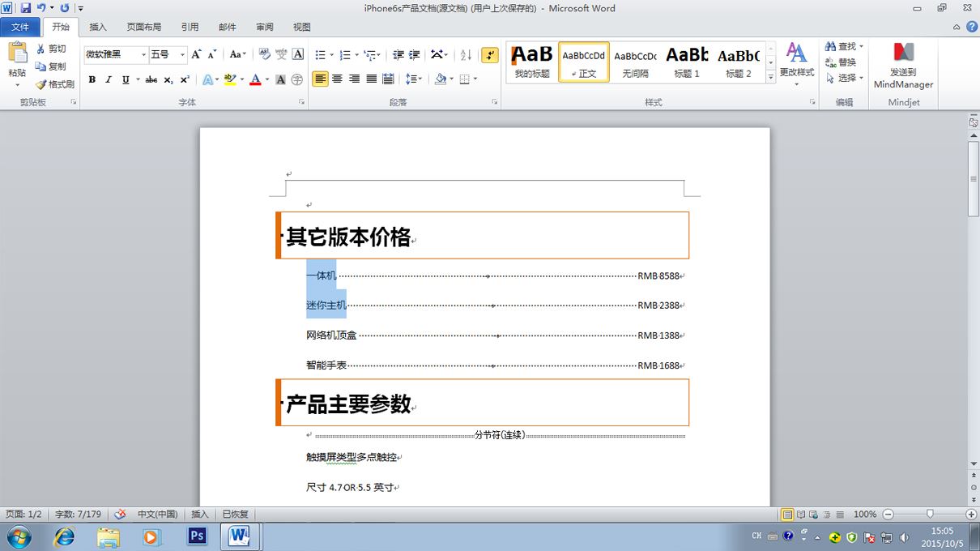Click the decrease indent icon
This screenshot has width=980, height=551.
[398, 54]
